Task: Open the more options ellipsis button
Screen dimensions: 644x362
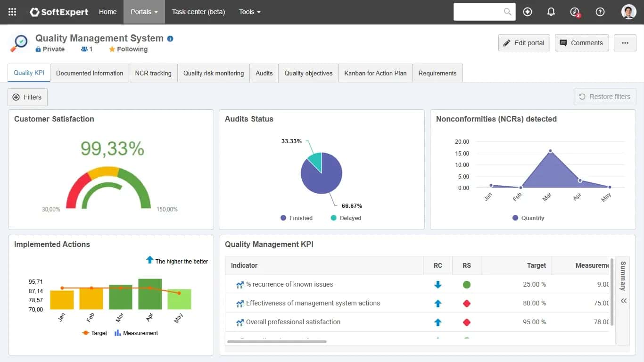Action: tap(625, 43)
